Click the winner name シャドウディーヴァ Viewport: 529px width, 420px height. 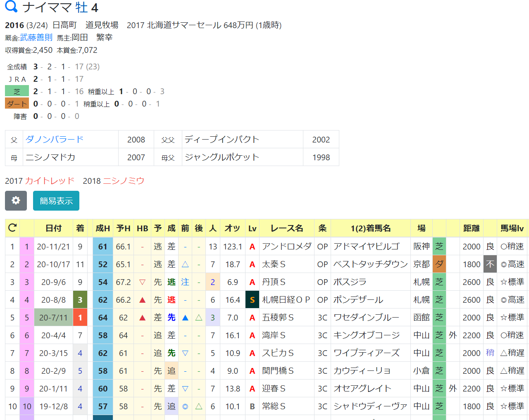click(x=371, y=406)
